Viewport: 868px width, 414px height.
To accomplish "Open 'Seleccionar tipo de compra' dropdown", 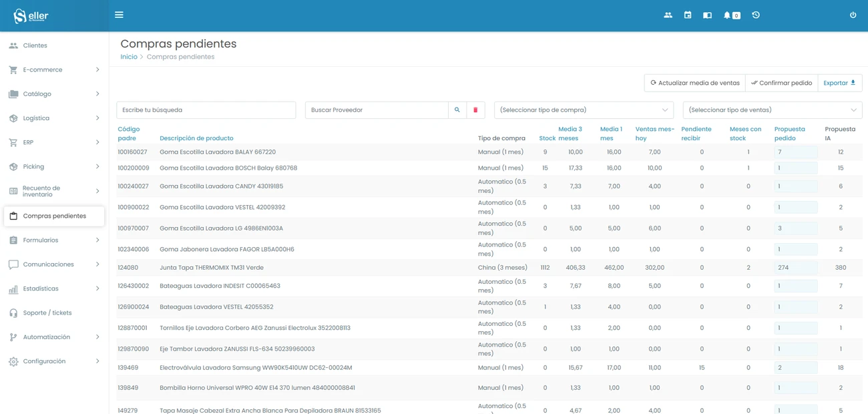I will pyautogui.click(x=584, y=110).
